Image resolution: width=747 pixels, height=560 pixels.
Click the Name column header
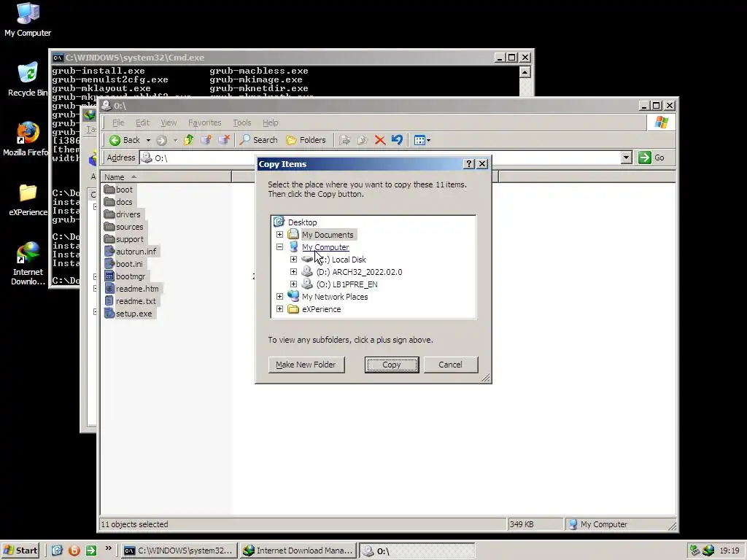[x=166, y=176]
